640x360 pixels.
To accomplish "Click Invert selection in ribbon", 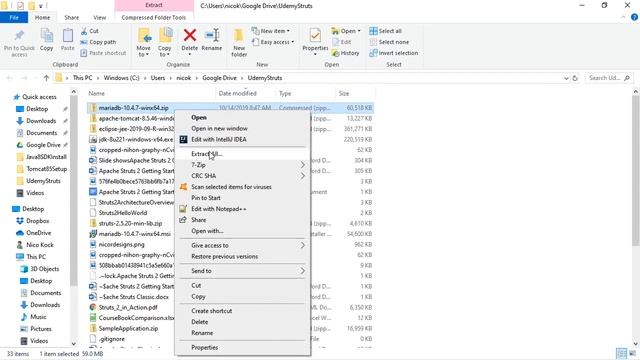I will pos(394,53).
